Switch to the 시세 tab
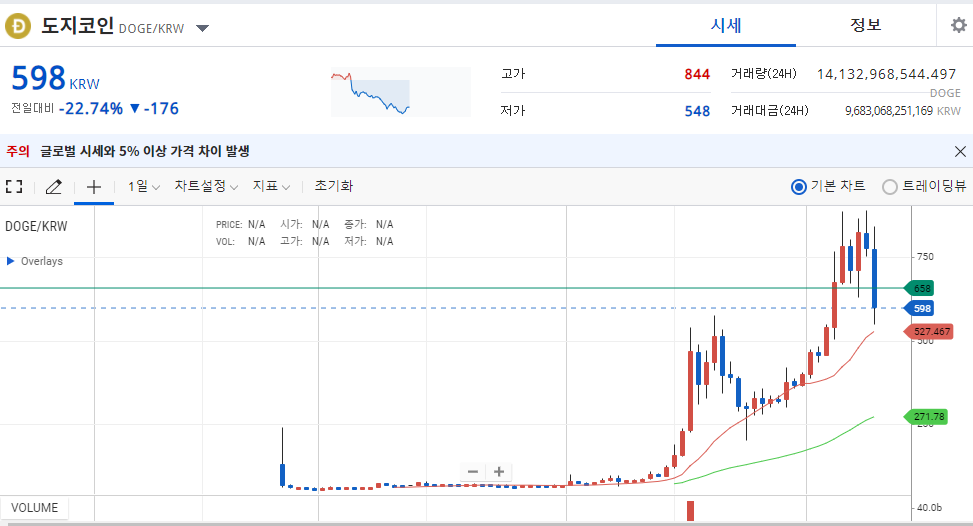973x526 pixels. [726, 25]
